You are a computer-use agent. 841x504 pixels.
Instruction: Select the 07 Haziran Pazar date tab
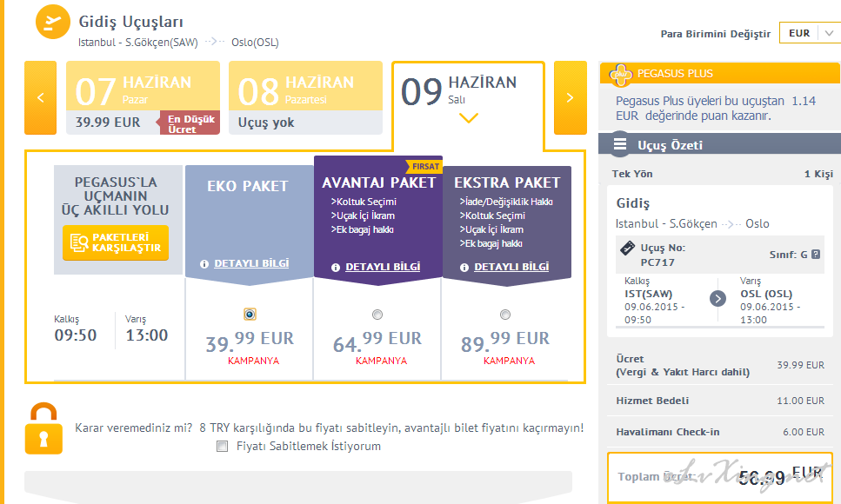coord(143,97)
